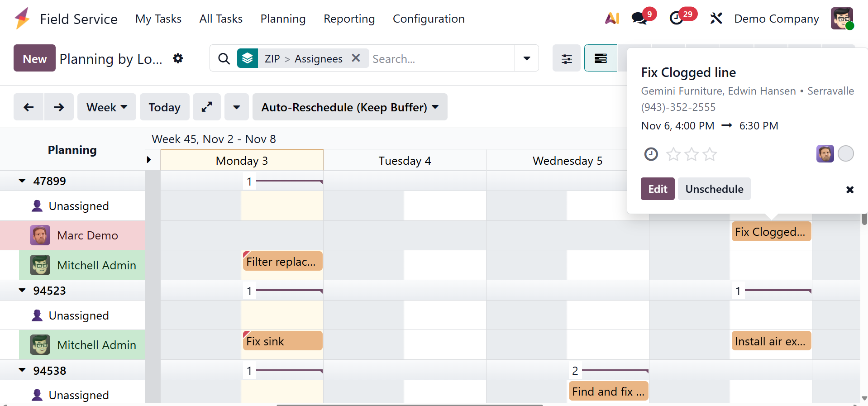Open the Configuration menu
The height and width of the screenshot is (406, 868).
tap(428, 19)
